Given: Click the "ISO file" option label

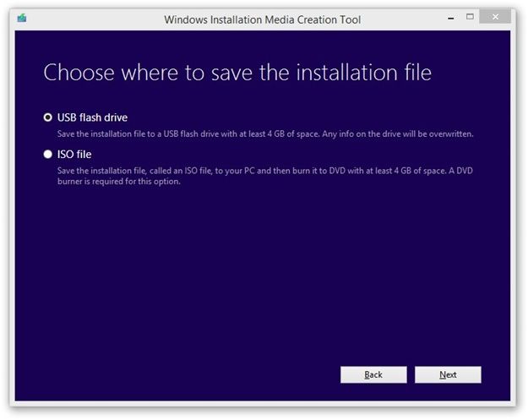Looking at the screenshot, I should click(x=74, y=155).
